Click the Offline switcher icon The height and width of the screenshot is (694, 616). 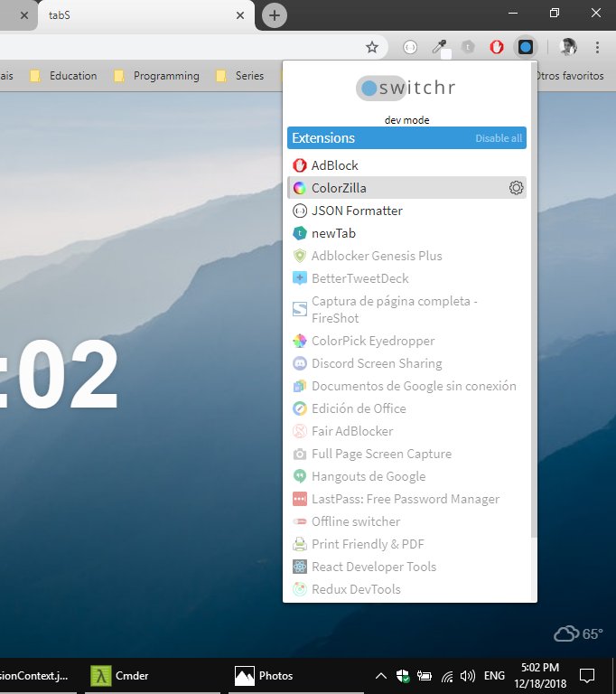coord(300,521)
